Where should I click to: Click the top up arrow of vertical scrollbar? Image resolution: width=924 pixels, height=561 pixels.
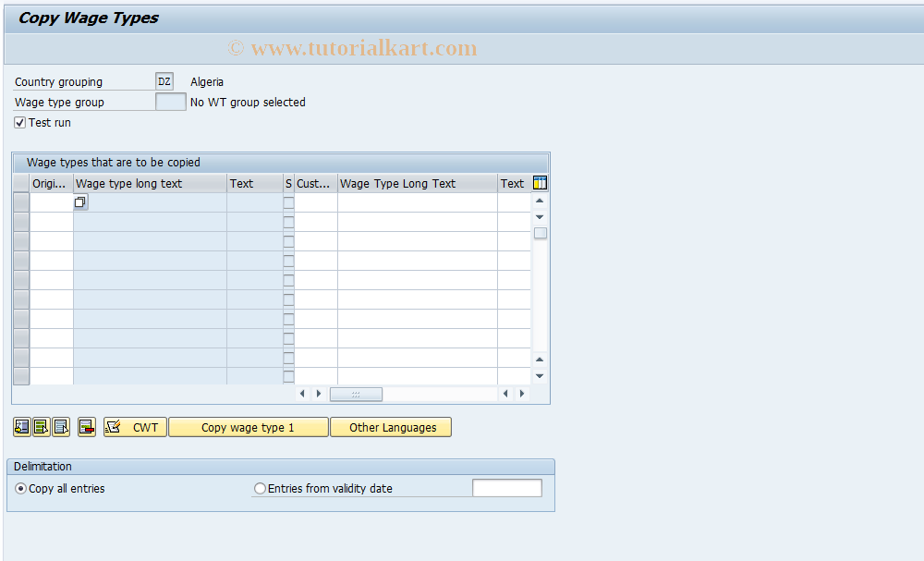tap(540, 201)
